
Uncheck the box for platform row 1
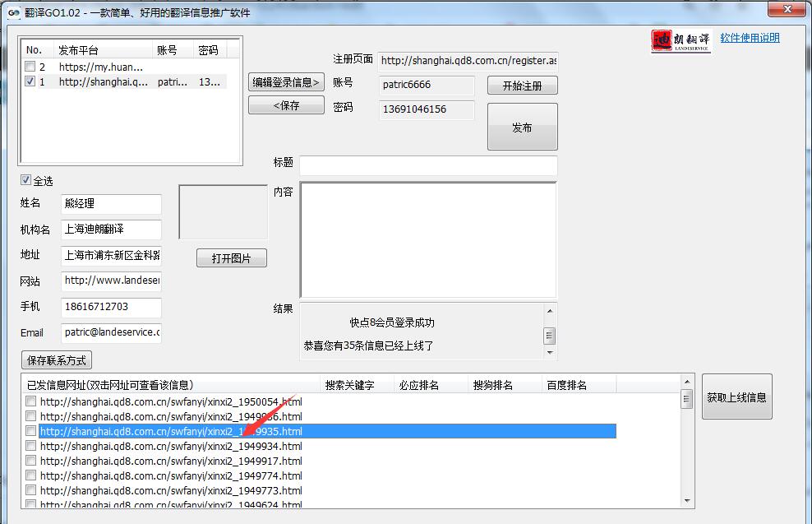tap(30, 81)
